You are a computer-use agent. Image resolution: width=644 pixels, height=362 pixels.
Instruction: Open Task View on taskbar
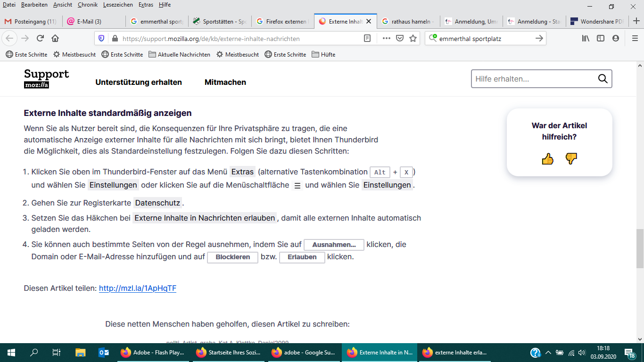57,353
